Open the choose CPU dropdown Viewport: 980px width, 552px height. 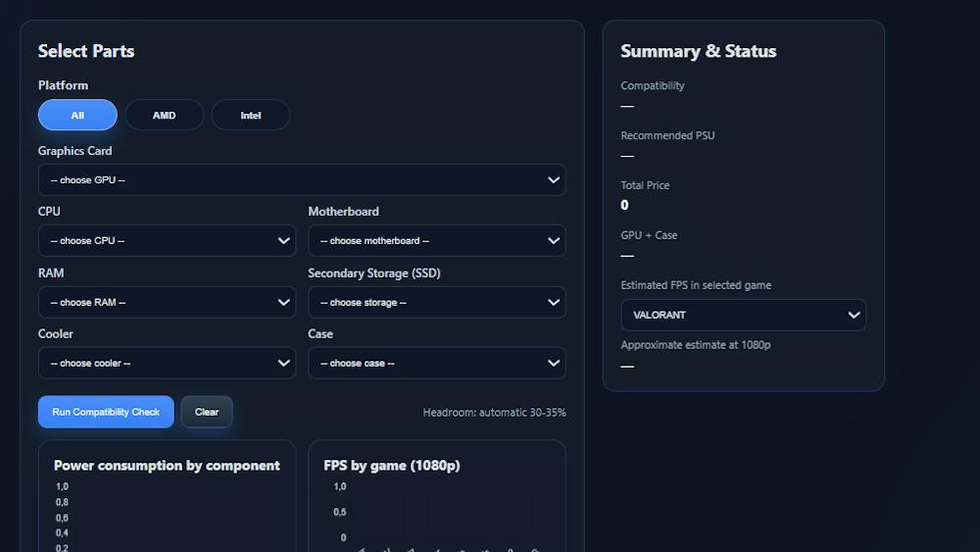coord(167,240)
